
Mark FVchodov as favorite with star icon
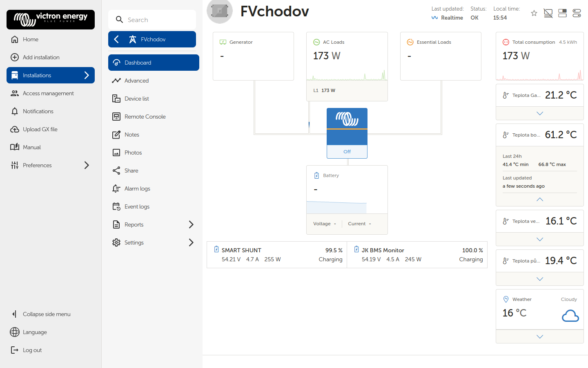[534, 13]
